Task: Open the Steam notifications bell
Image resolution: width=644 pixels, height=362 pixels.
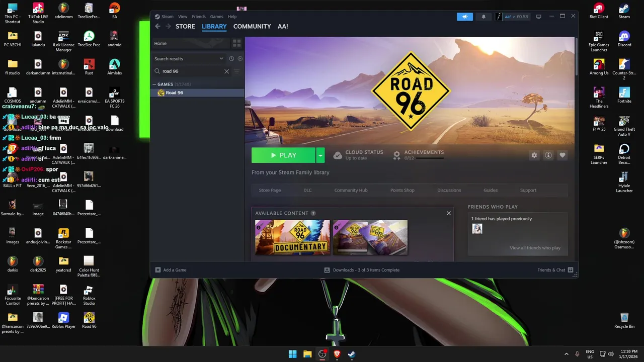Action: click(x=484, y=17)
